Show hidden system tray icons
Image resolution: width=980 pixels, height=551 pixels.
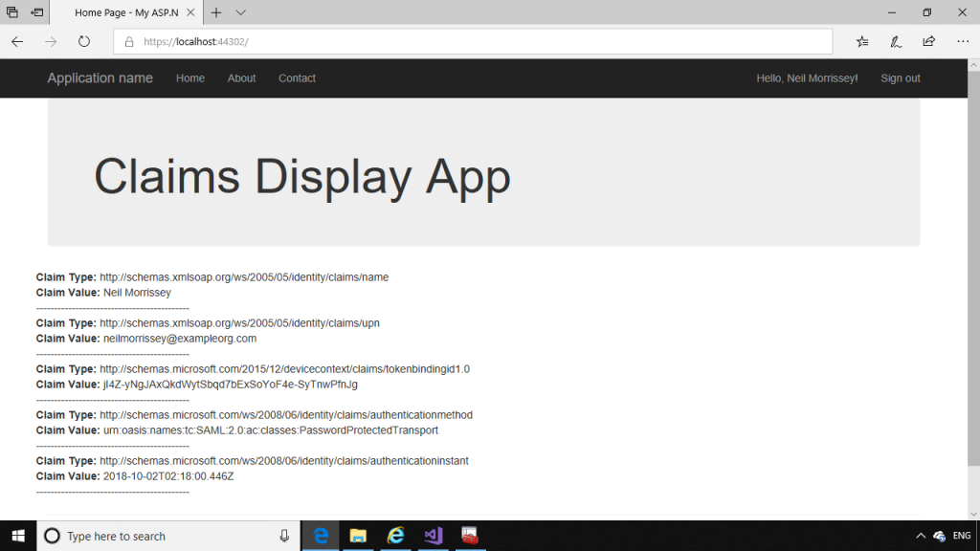pos(921,536)
